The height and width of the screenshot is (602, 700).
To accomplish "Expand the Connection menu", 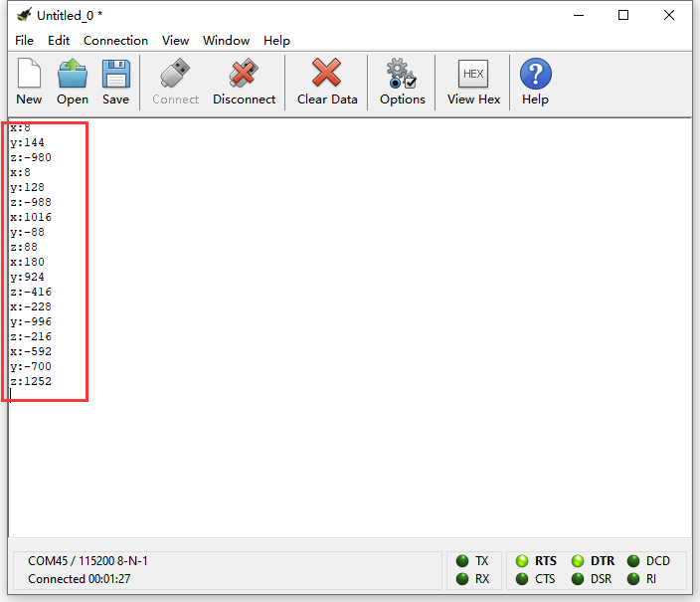I will pyautogui.click(x=115, y=41).
